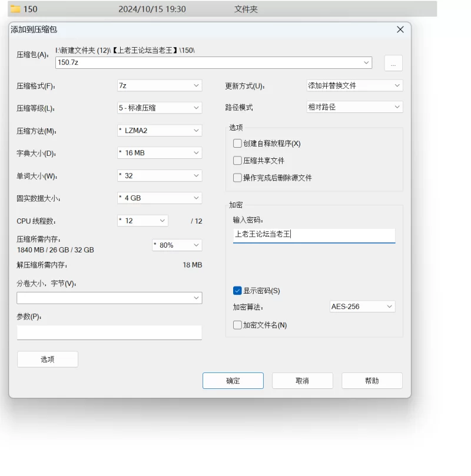Uncheck the 显示密码(S) checkbox
This screenshot has height=476, width=471.
click(237, 291)
